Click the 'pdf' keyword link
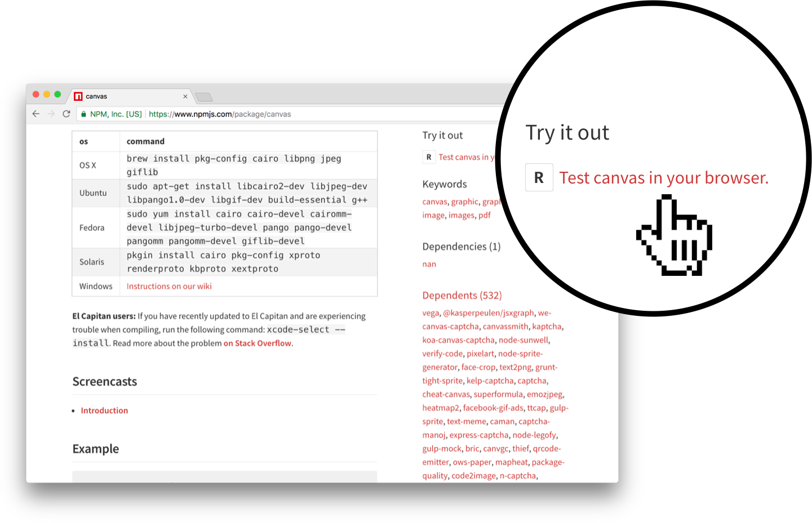 485,215
